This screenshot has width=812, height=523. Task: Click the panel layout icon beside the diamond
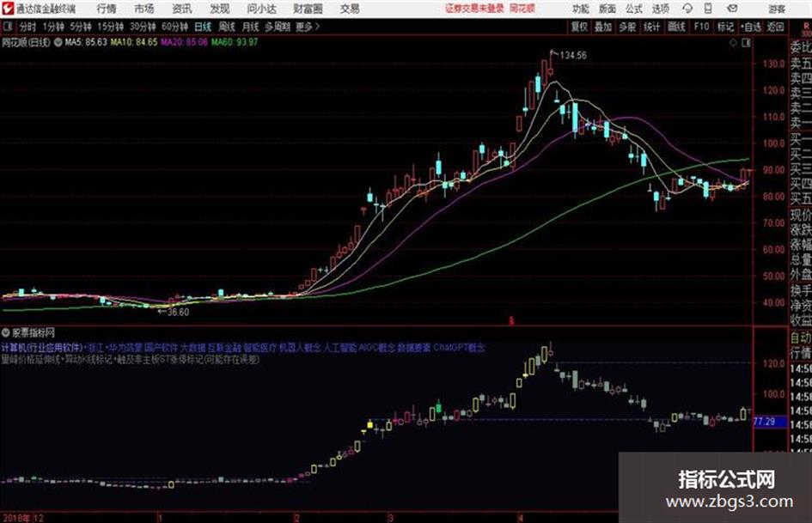pos(746,43)
